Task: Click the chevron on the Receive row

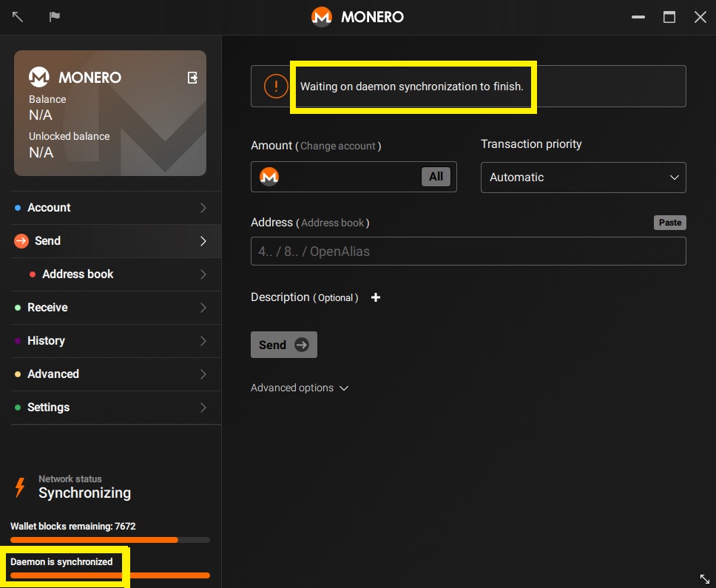Action: pos(203,308)
